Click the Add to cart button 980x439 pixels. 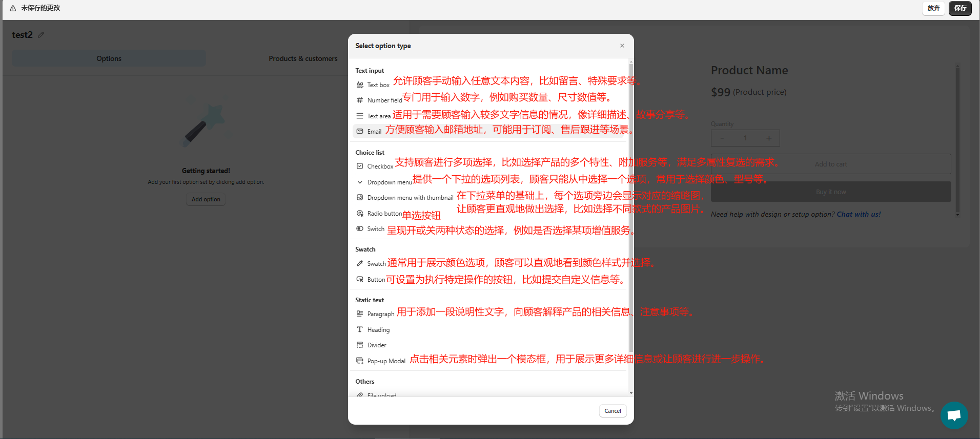(831, 164)
